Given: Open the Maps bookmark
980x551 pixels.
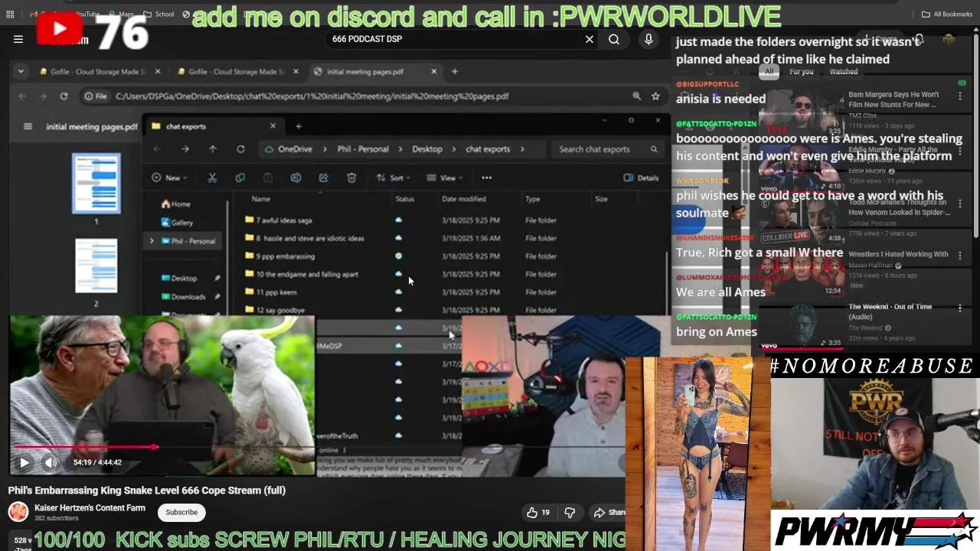Looking at the screenshot, I should (x=120, y=14).
